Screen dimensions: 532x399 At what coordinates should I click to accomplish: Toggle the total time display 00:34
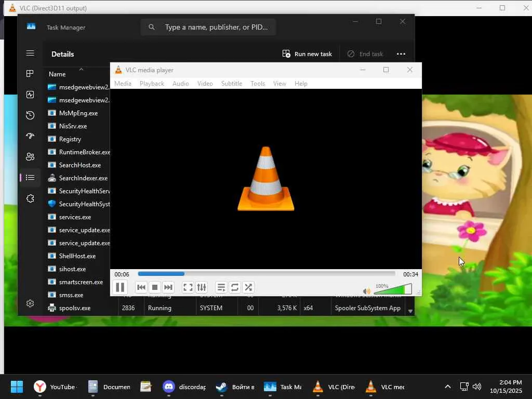(x=410, y=274)
